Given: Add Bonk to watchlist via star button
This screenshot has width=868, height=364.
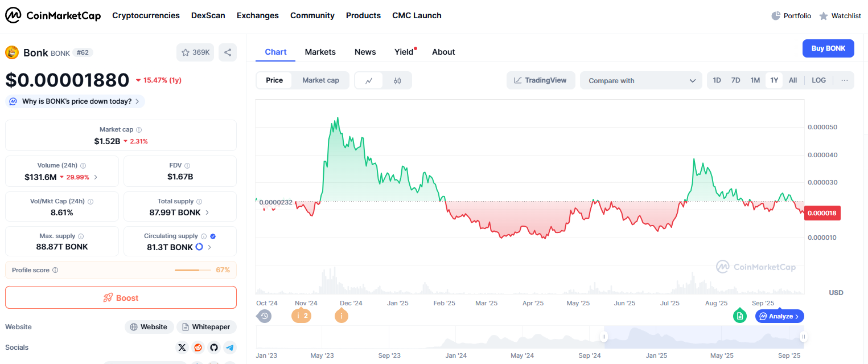Looking at the screenshot, I should 195,52.
